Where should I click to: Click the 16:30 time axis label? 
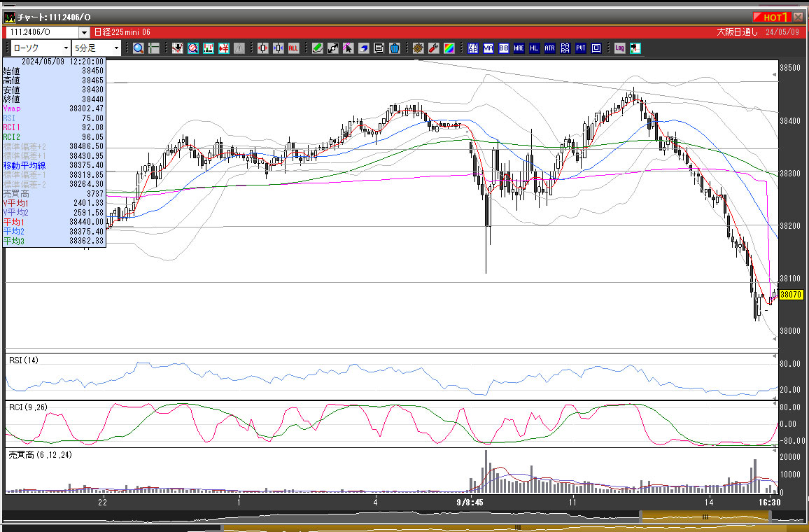(x=769, y=502)
